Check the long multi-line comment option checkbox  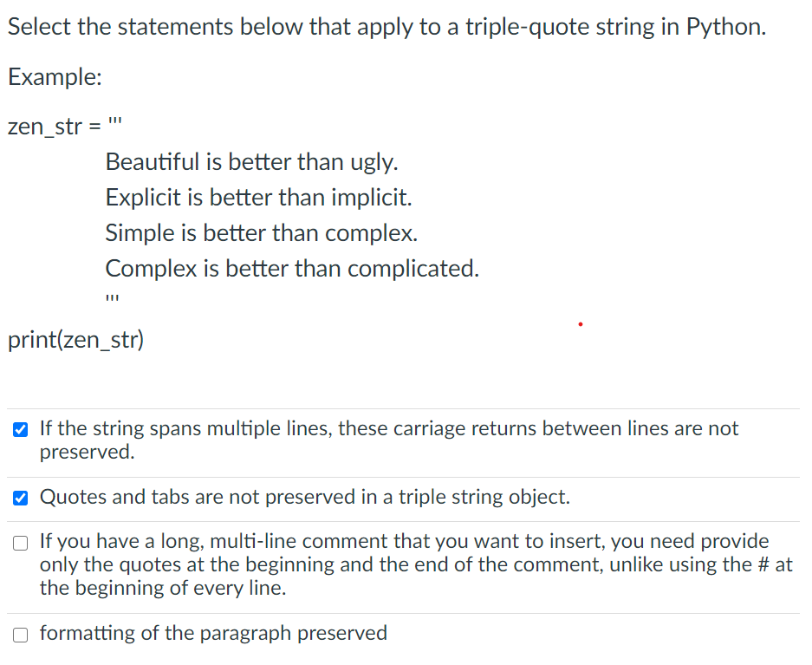20,543
